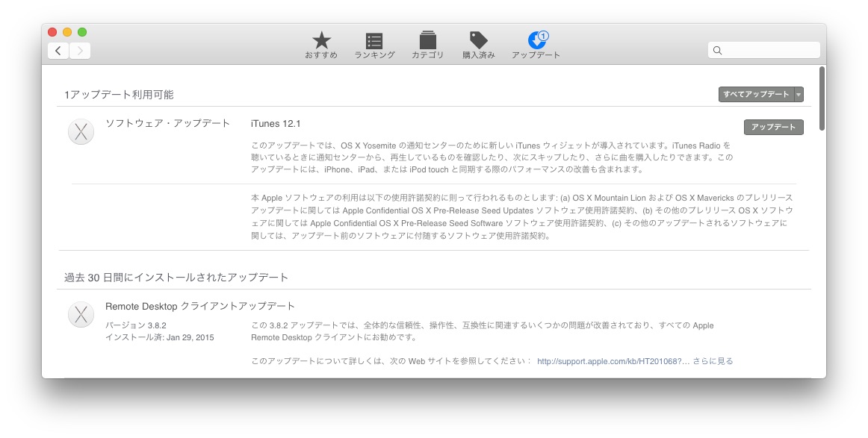Go forward with the right arrow button
868x438 pixels.
[80, 51]
